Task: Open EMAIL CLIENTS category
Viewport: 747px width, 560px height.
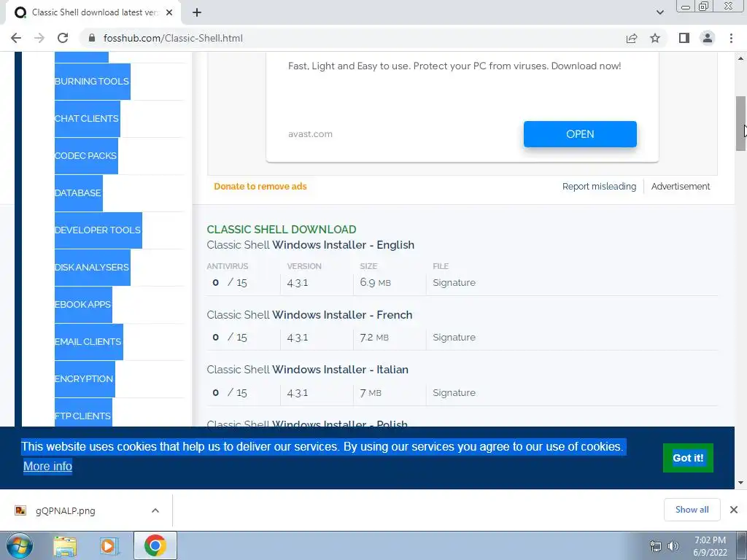Action: point(88,341)
